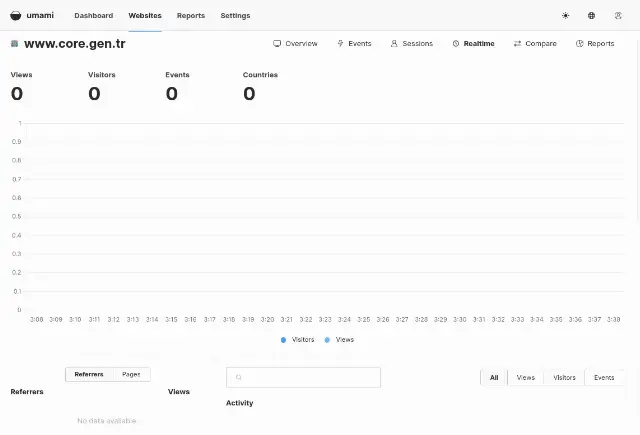The image size is (640, 435).
Task: Switch to the Pages tab
Action: [131, 374]
